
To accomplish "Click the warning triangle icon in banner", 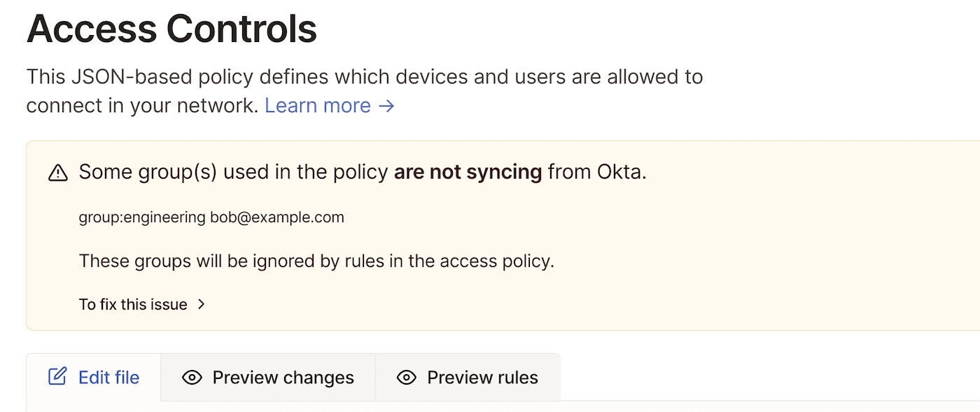I will 58,172.
